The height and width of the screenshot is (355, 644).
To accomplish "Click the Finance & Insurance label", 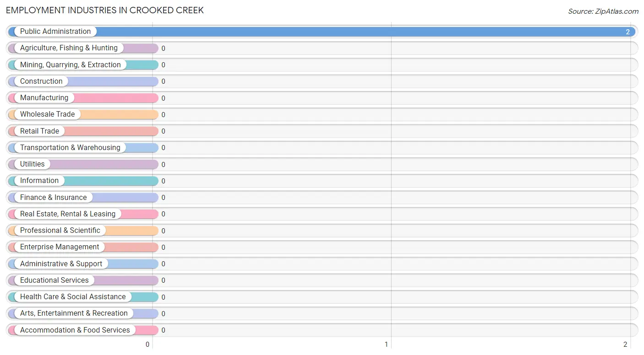I will point(53,198).
